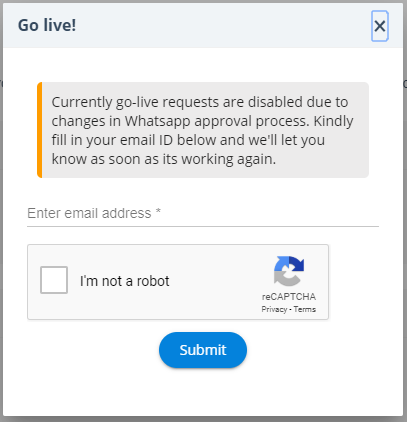The image size is (407, 422).
Task: Submit the email notification form
Action: tap(203, 350)
